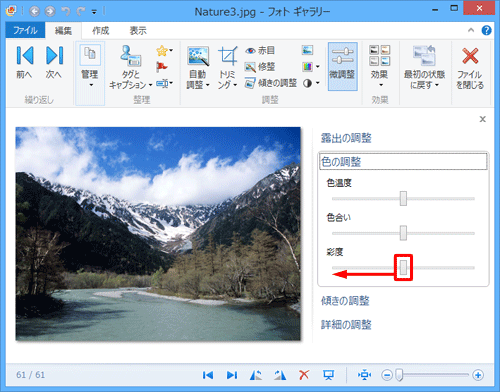Start slide show from bottom bar

[x=328, y=375]
